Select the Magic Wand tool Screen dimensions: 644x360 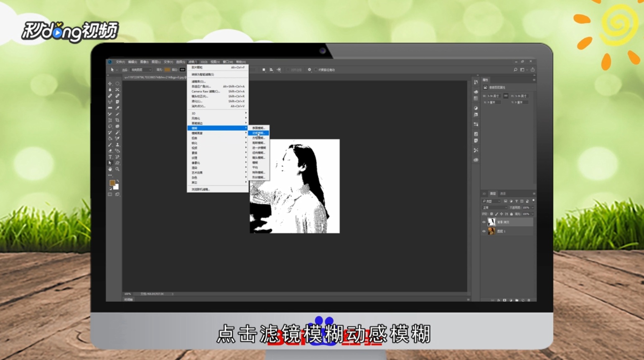pos(117,132)
